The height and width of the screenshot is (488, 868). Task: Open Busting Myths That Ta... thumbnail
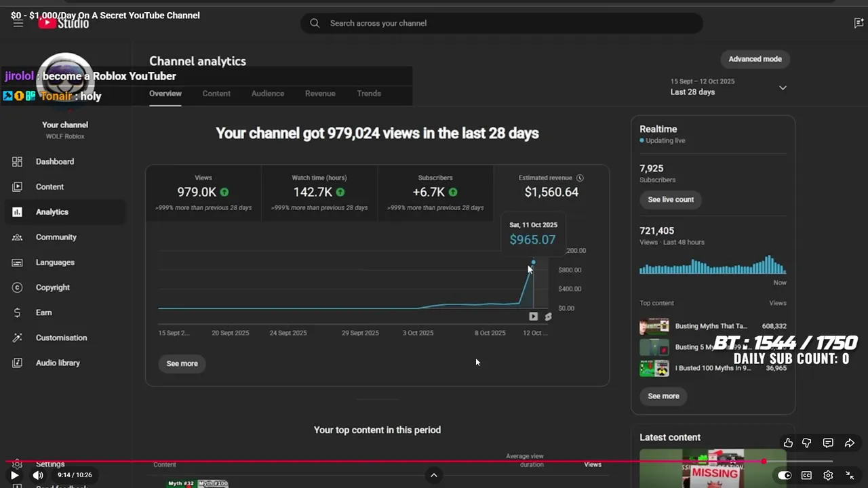pyautogui.click(x=654, y=327)
